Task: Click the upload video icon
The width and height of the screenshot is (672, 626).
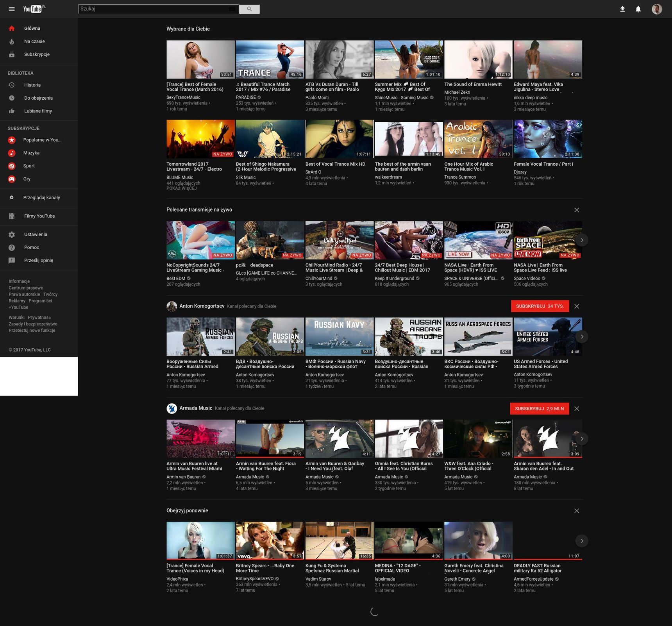Action: [x=622, y=9]
